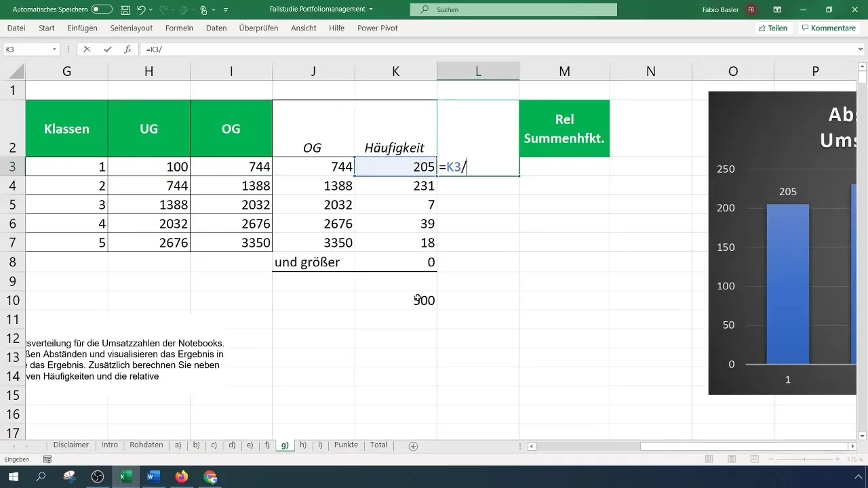Open ribbon display options icon
This screenshot has width=868, height=488.
[777, 9]
